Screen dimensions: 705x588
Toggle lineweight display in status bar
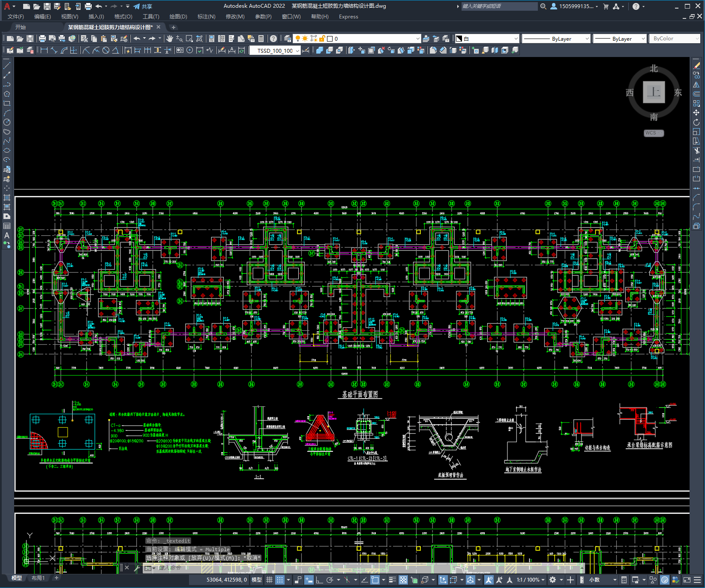click(x=392, y=580)
